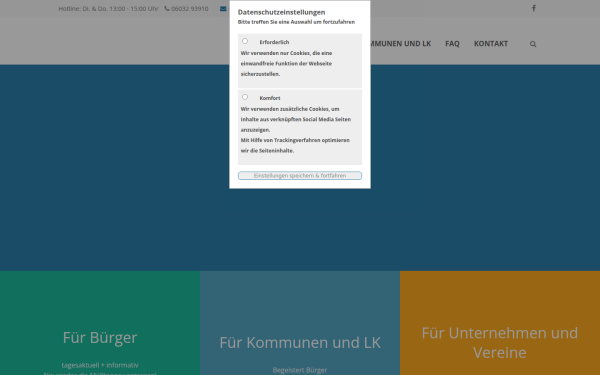This screenshot has width=600, height=375.
Task: Click 'tagesaktuell + informativ' text
Action: (x=100, y=365)
